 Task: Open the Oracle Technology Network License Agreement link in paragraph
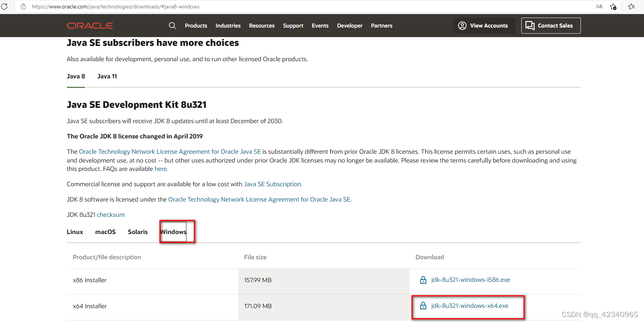[170, 152]
